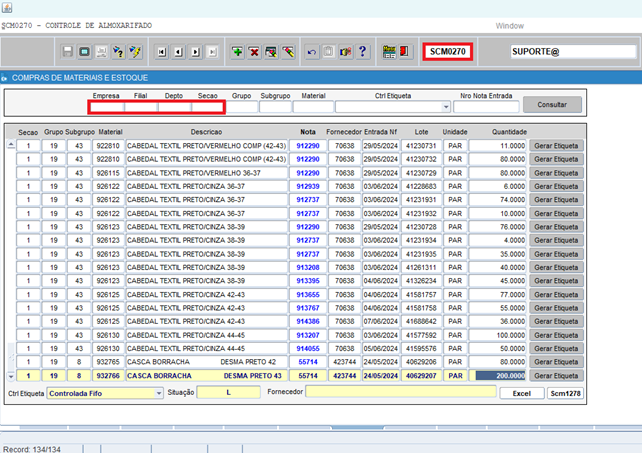
Task: Open the Controlada Fifo dropdown
Action: (158, 393)
